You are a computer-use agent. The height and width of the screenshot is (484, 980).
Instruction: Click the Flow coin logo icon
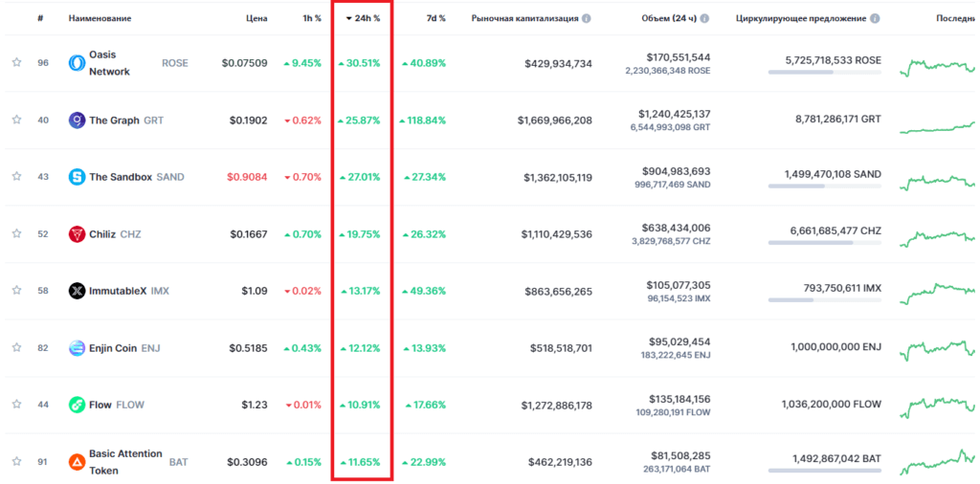pos(77,405)
